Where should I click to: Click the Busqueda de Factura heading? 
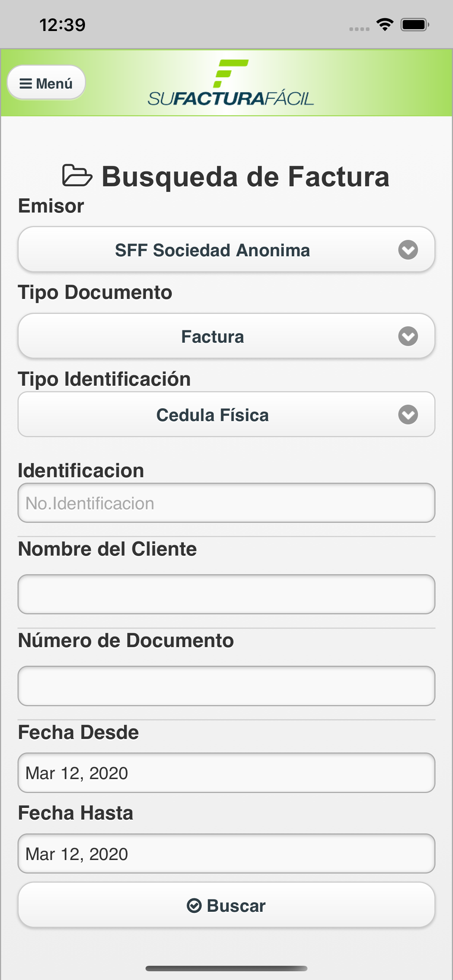pyautogui.click(x=245, y=176)
